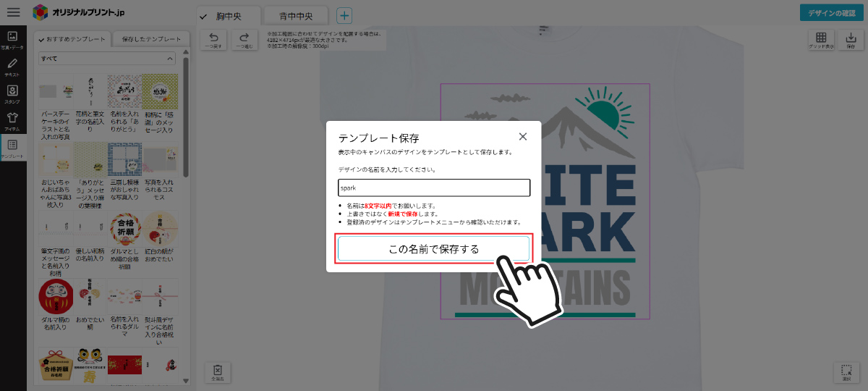
Task: Toggle the grid display (グリッド表示) icon
Action: (x=821, y=40)
